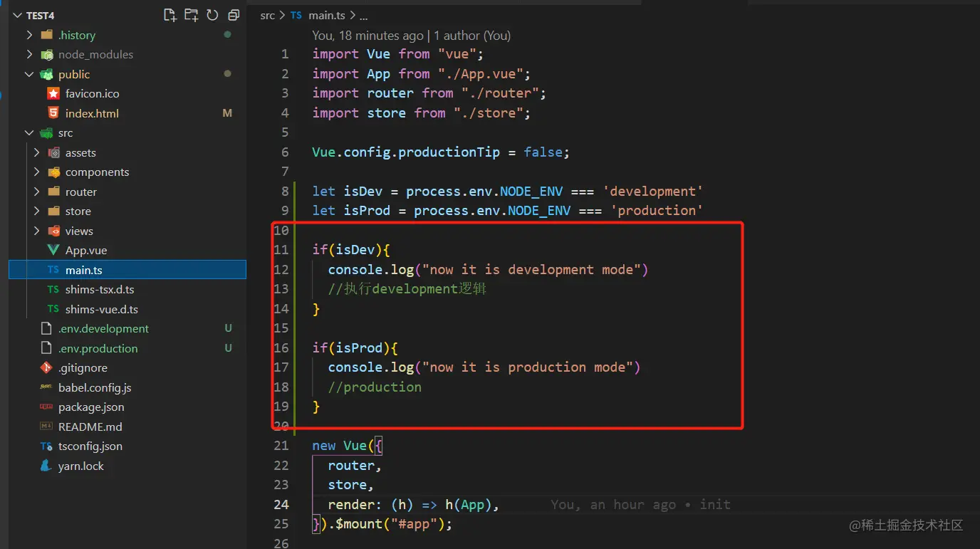Click the //production comment on line 18
The image size is (980, 549).
375,387
